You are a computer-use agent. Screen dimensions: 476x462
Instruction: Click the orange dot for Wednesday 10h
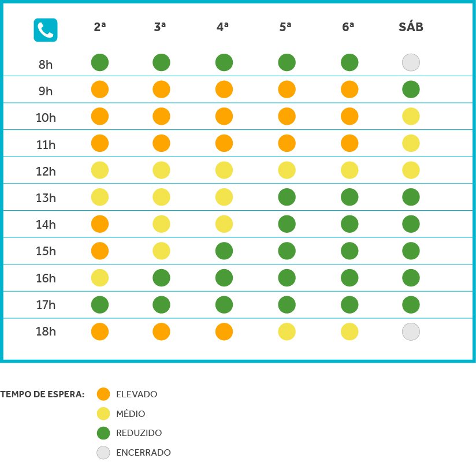click(224, 116)
